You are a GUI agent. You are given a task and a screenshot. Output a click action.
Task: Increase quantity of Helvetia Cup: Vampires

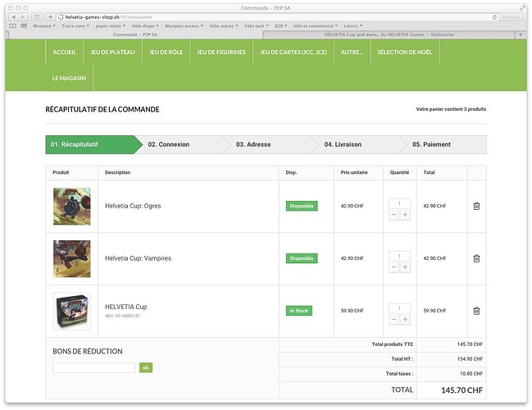pos(405,267)
